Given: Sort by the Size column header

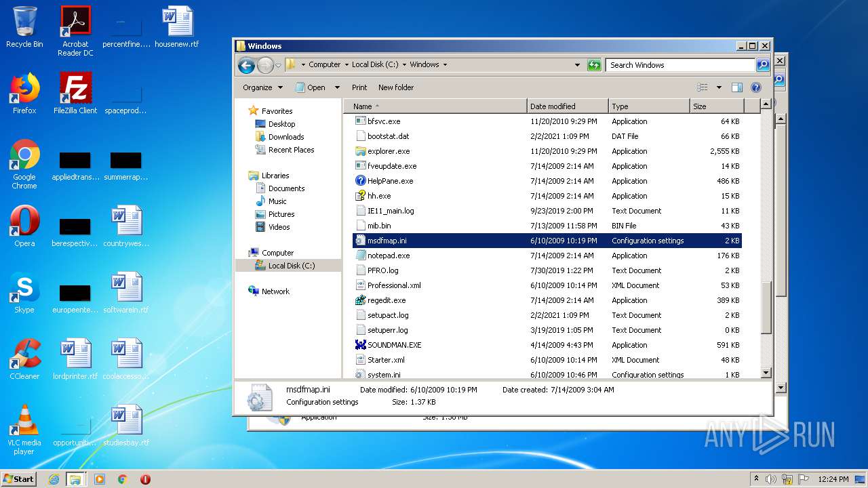Looking at the screenshot, I should click(717, 106).
